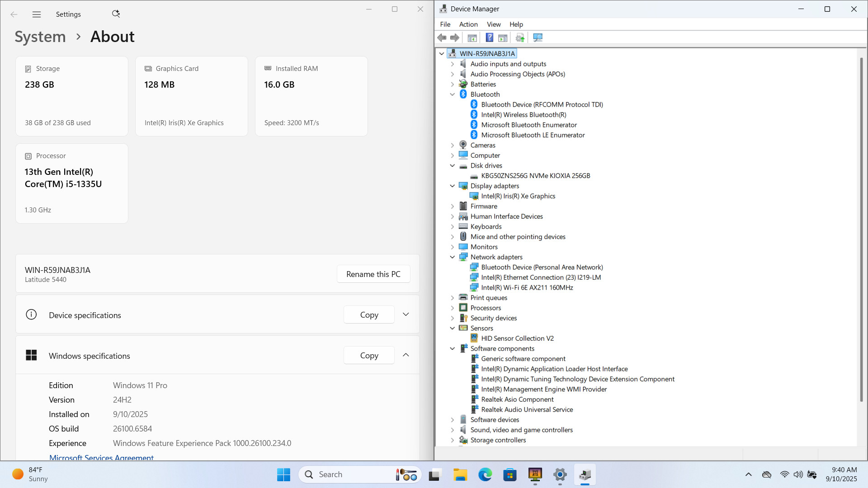The image size is (868, 488).
Task: Copy the Windows specifications
Action: [x=369, y=356]
